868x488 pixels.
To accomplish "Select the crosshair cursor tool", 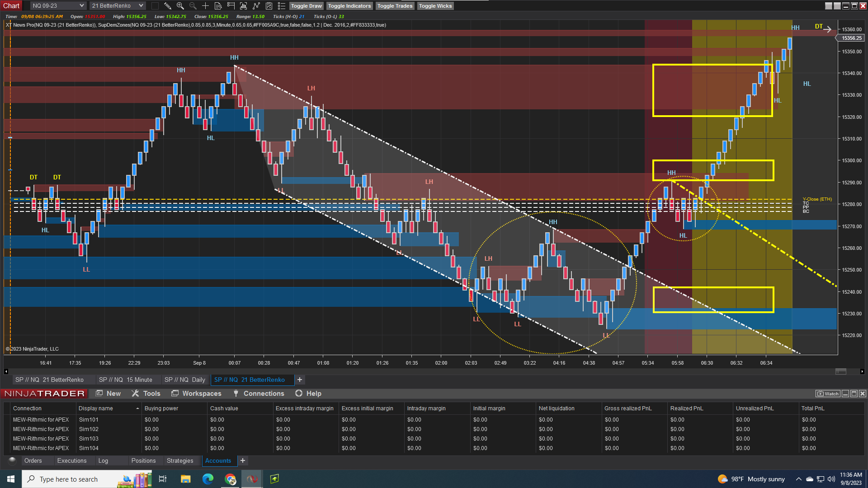I will pos(205,6).
